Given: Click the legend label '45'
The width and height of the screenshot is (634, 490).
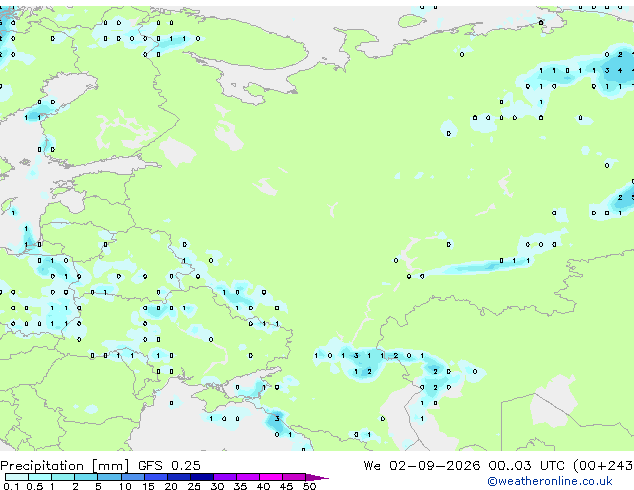Looking at the screenshot, I should (x=286, y=486).
